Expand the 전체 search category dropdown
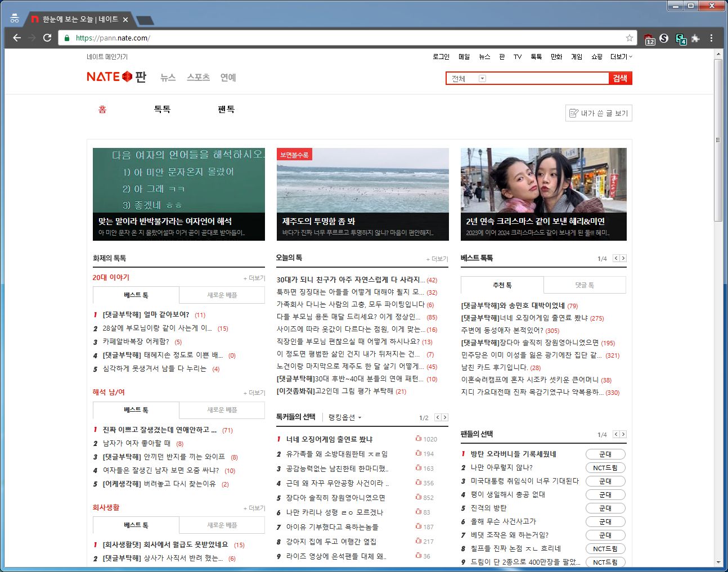The image size is (728, 572). [x=482, y=78]
